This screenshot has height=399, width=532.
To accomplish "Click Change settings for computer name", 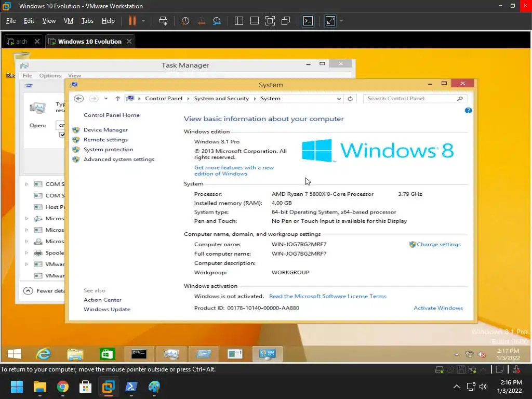I will point(438,244).
